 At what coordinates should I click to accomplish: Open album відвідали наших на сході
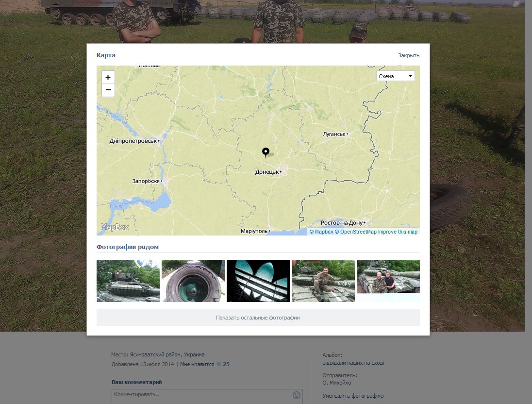click(353, 363)
